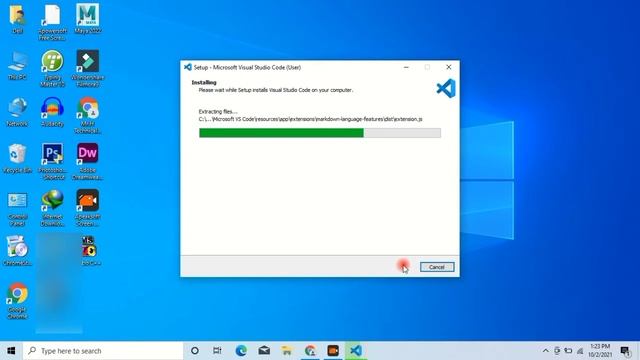Click the 'Installing' heading text

(204, 82)
